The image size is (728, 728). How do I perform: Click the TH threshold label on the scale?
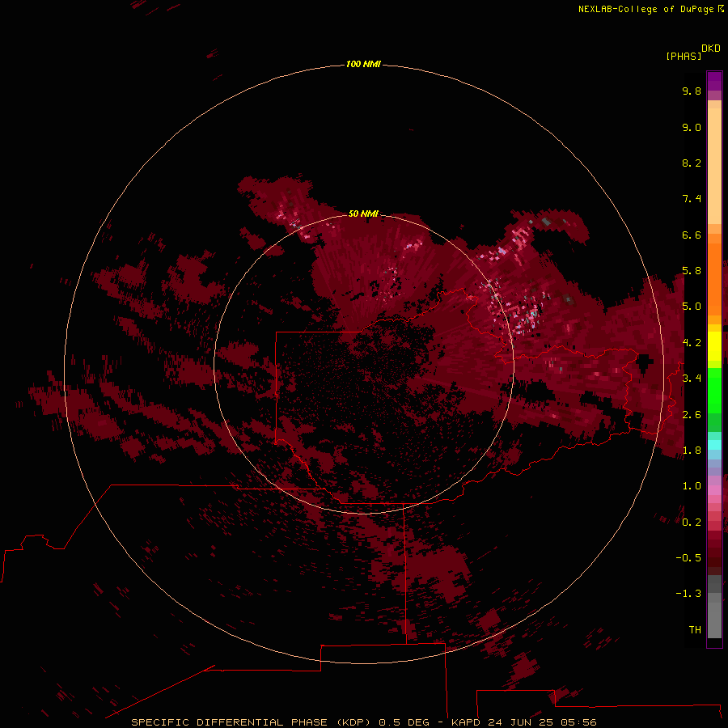tap(695, 629)
